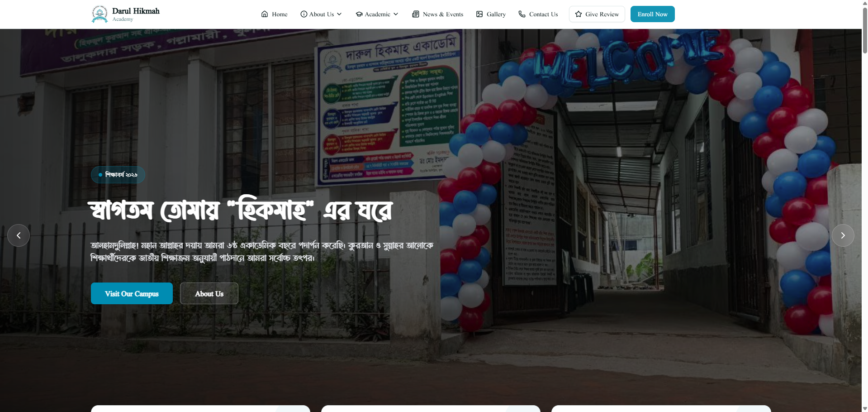Screen dimensions: 868x412
Task: Click the graduation cap icon beside Academic
Action: [x=359, y=14]
